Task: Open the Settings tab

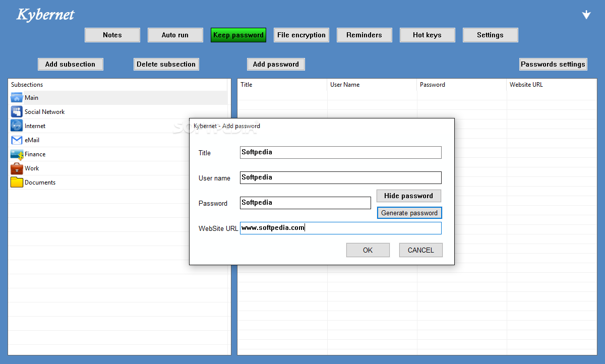Action: (x=491, y=35)
